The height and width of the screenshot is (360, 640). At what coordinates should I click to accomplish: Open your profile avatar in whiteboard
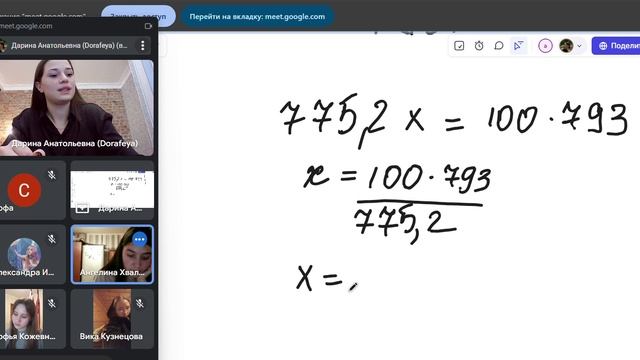[x=566, y=46]
